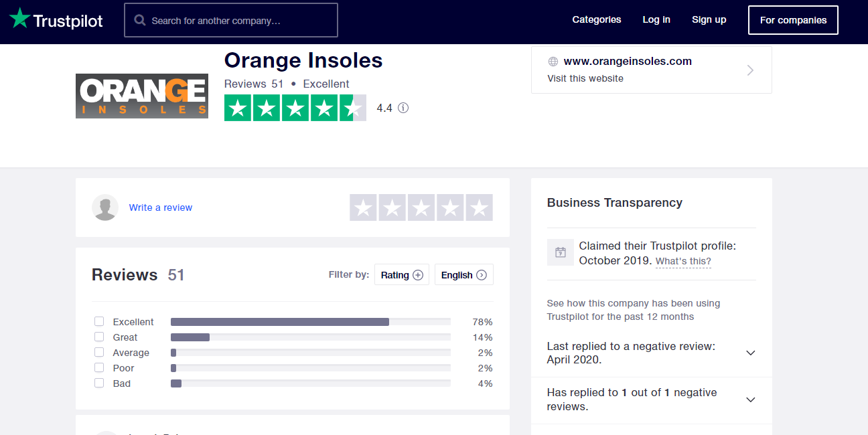Open Categories in the top navigation
868x435 pixels.
pyautogui.click(x=597, y=20)
